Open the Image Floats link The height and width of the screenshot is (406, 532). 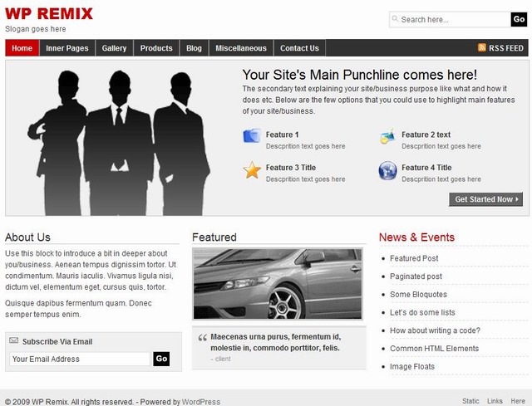(412, 367)
